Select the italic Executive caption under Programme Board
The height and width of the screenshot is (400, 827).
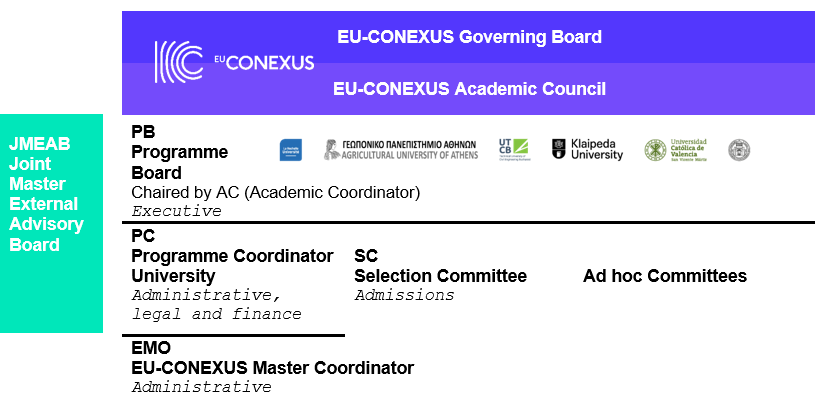[177, 211]
